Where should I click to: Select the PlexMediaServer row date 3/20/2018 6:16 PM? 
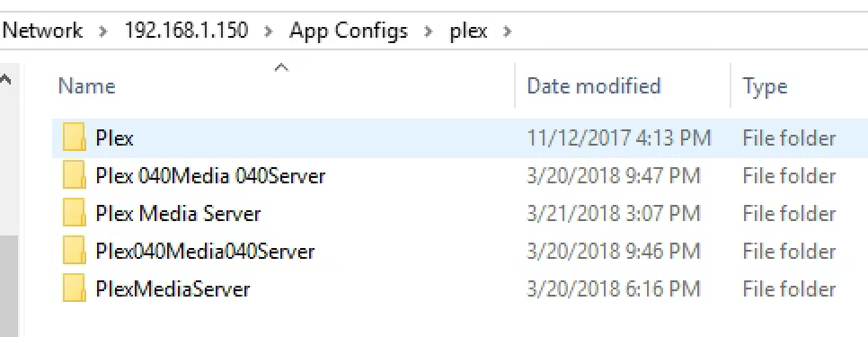tap(613, 289)
